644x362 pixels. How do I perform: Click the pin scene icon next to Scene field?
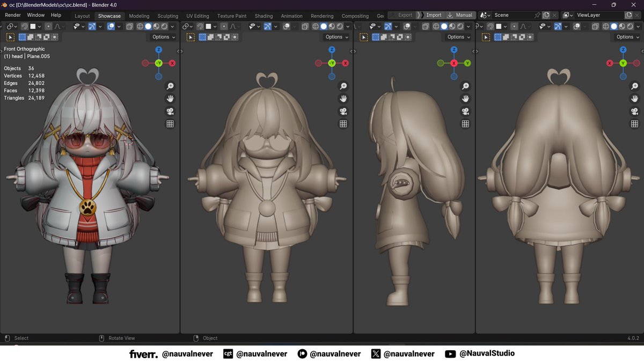[x=537, y=15]
